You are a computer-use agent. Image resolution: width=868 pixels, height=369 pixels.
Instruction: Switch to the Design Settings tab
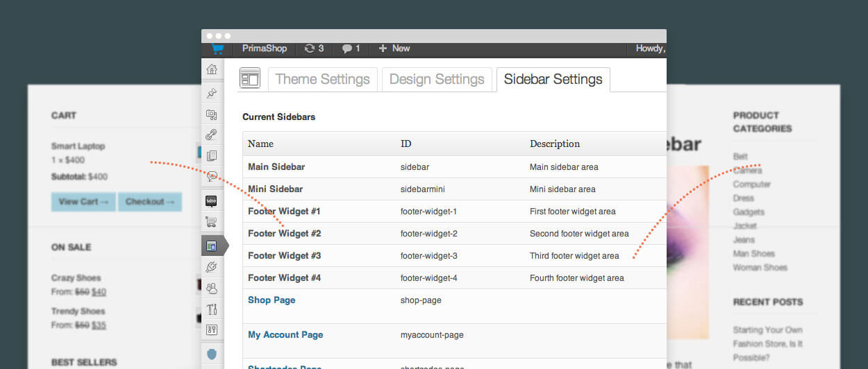point(437,79)
